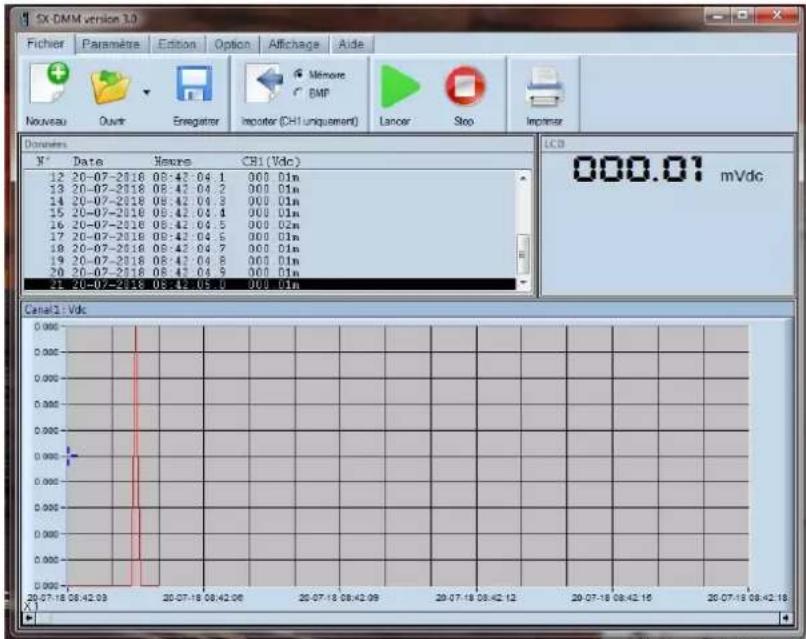Select data row number 15
The width and height of the screenshot is (806, 639).
[x=269, y=213]
